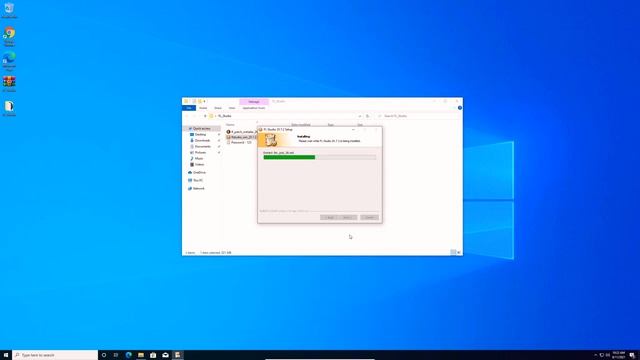This screenshot has height=360, width=640.
Task: Open File Explorer from the taskbar
Action: [141, 355]
